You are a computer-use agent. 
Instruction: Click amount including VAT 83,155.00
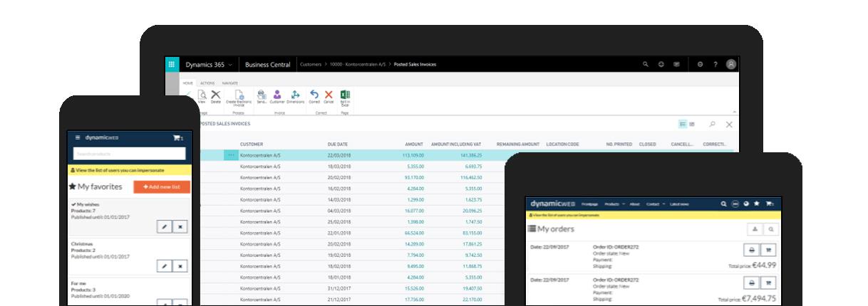471,233
